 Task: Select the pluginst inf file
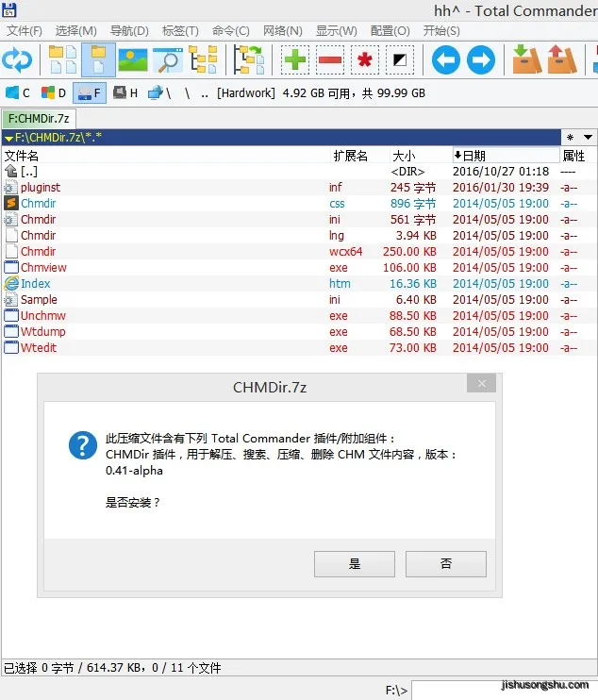click(299, 188)
